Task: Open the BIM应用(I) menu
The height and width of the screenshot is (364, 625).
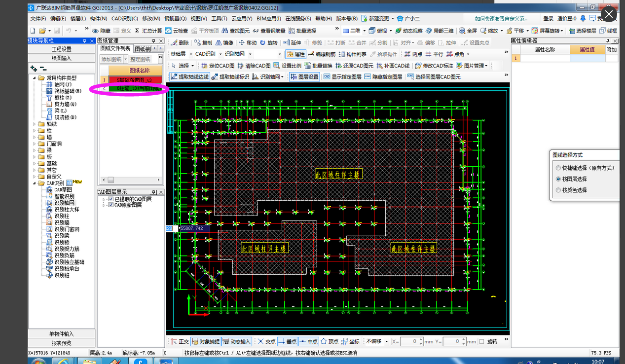Action: tap(269, 18)
